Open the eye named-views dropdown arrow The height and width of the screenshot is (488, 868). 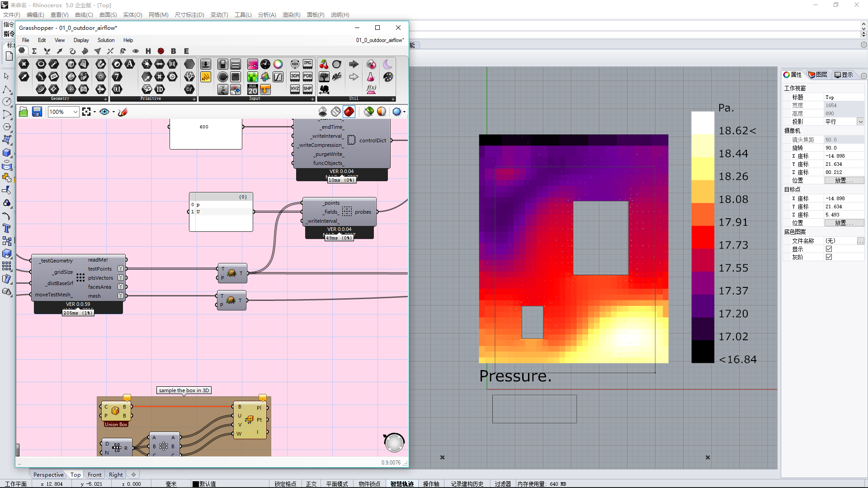(113, 112)
